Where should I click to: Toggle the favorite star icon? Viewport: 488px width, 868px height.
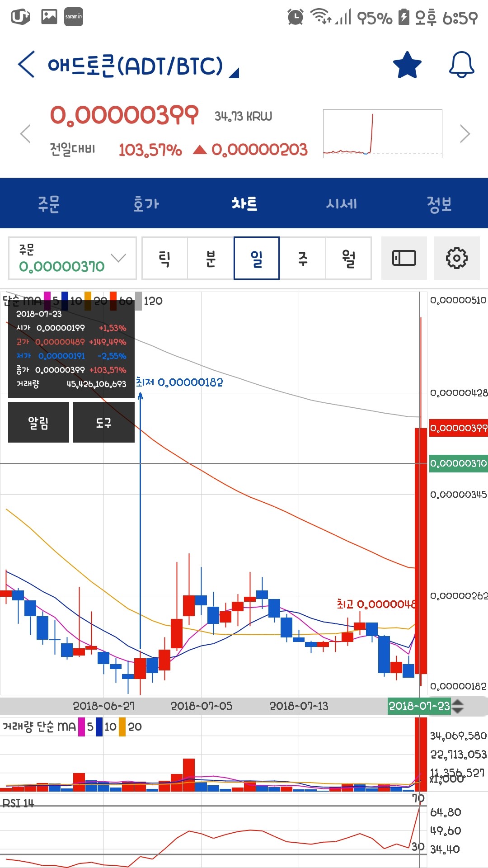(x=407, y=65)
